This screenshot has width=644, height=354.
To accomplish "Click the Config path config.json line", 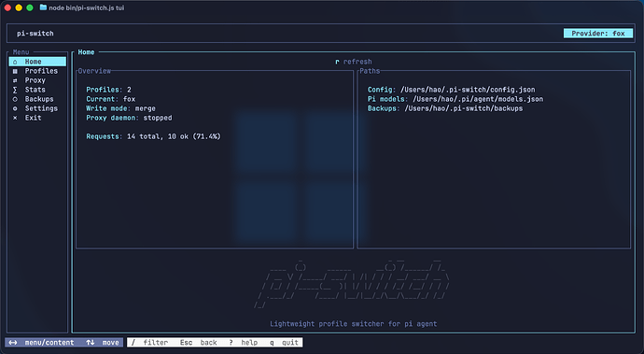I will [x=452, y=90].
